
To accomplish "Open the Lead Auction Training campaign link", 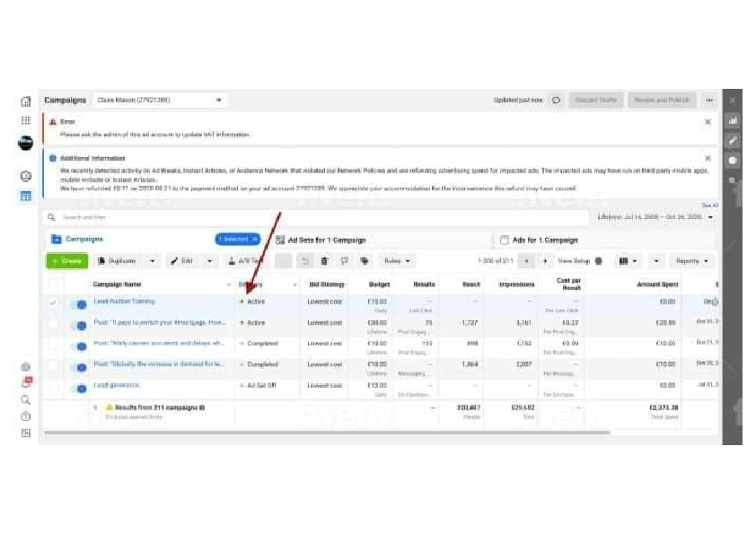I will 124,302.
